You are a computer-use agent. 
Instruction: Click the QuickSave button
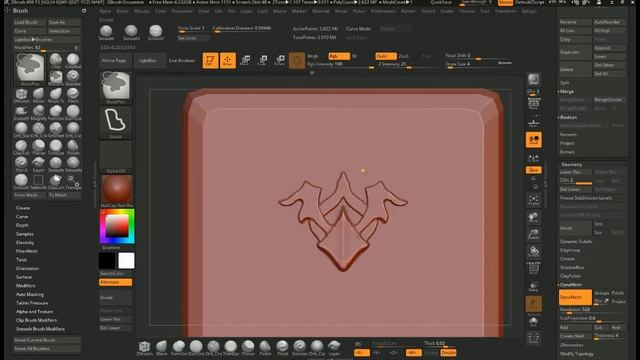[x=441, y=2]
